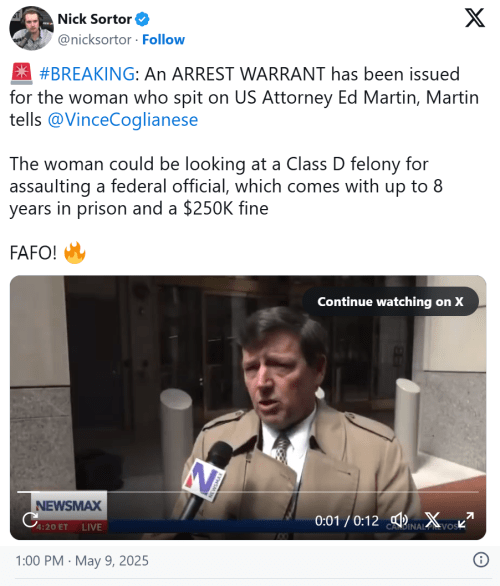The image size is (500, 586).
Task: Open the @nicksortor handle link
Action: click(95, 40)
